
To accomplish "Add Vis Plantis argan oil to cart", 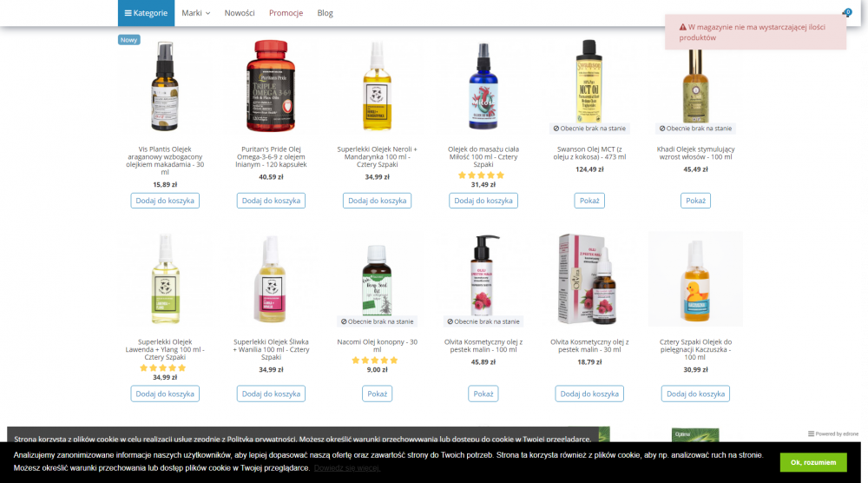I will (x=165, y=201).
